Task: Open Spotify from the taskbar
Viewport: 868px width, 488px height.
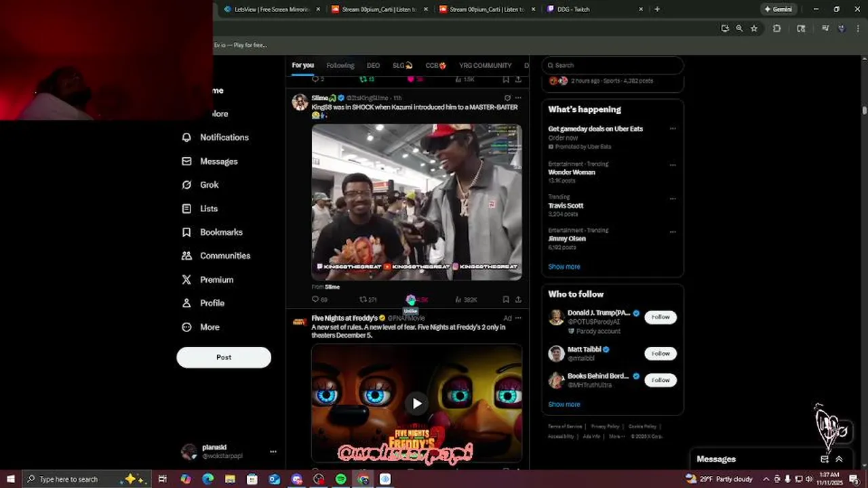Action: click(341, 479)
